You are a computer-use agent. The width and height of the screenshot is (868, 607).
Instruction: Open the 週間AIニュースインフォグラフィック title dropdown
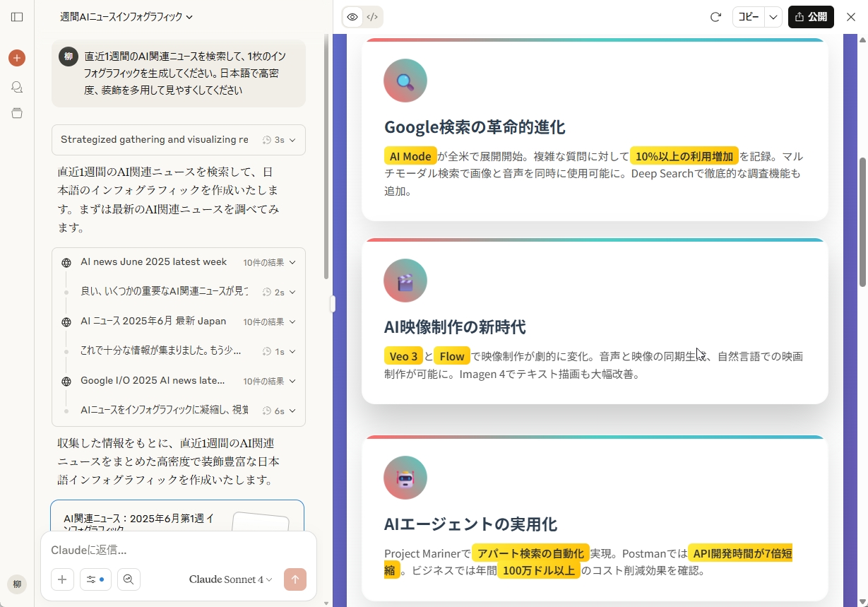click(126, 17)
